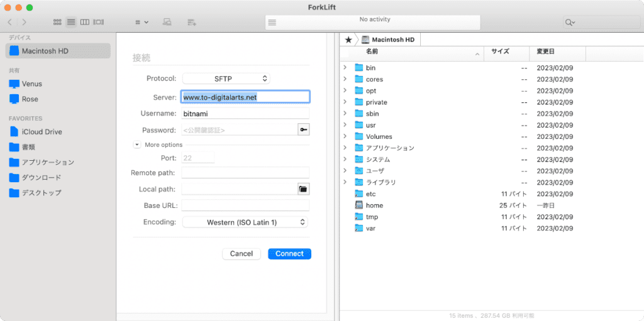The height and width of the screenshot is (321, 644).
Task: Switch to icon view in toolbar
Action: [57, 22]
